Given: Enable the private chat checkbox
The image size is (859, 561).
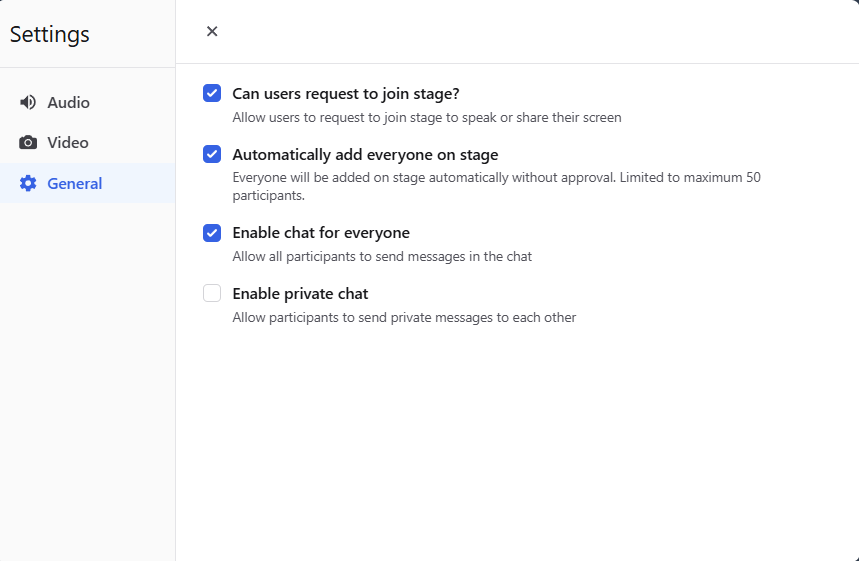Looking at the screenshot, I should click(212, 293).
